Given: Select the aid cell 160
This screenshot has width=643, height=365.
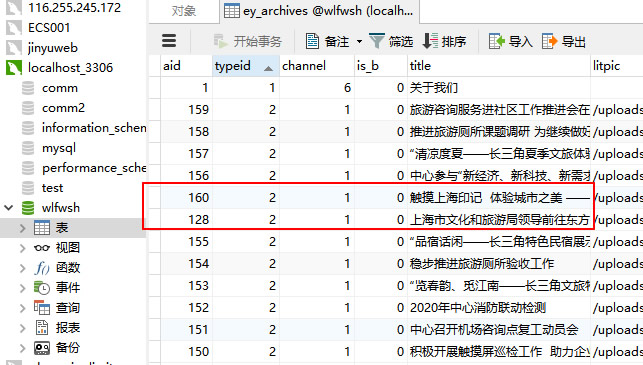Looking at the screenshot, I should [186, 198].
